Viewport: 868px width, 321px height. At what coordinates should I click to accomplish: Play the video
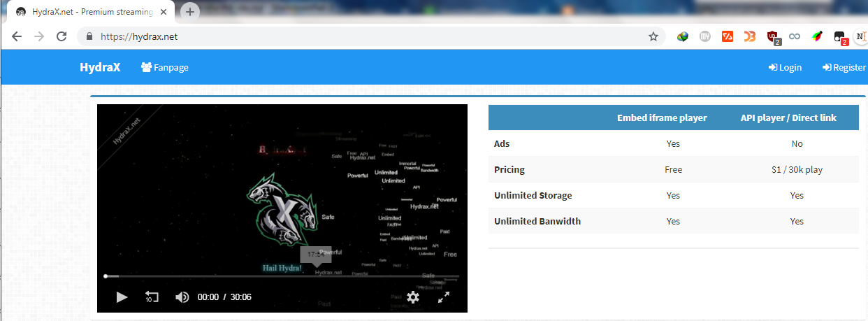click(x=122, y=297)
